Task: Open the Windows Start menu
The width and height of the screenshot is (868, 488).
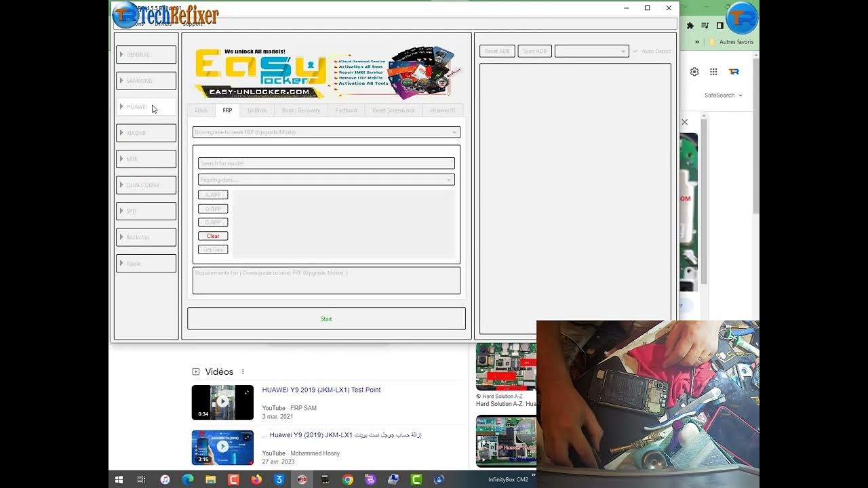Action: pos(119,480)
